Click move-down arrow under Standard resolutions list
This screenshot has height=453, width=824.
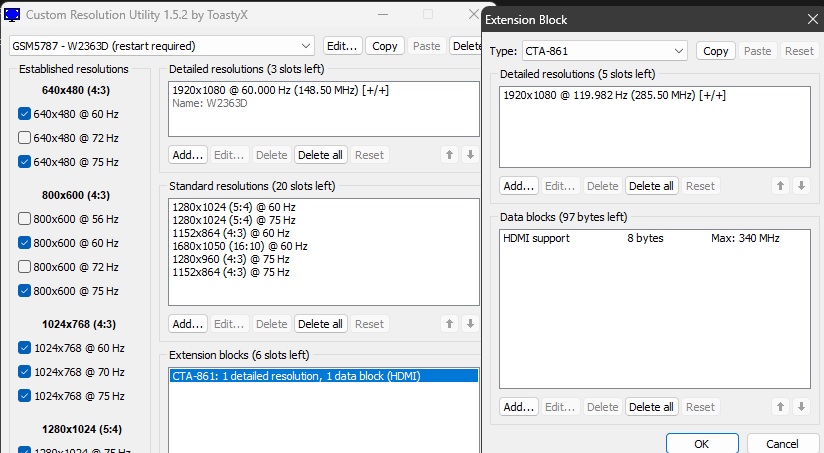point(470,324)
